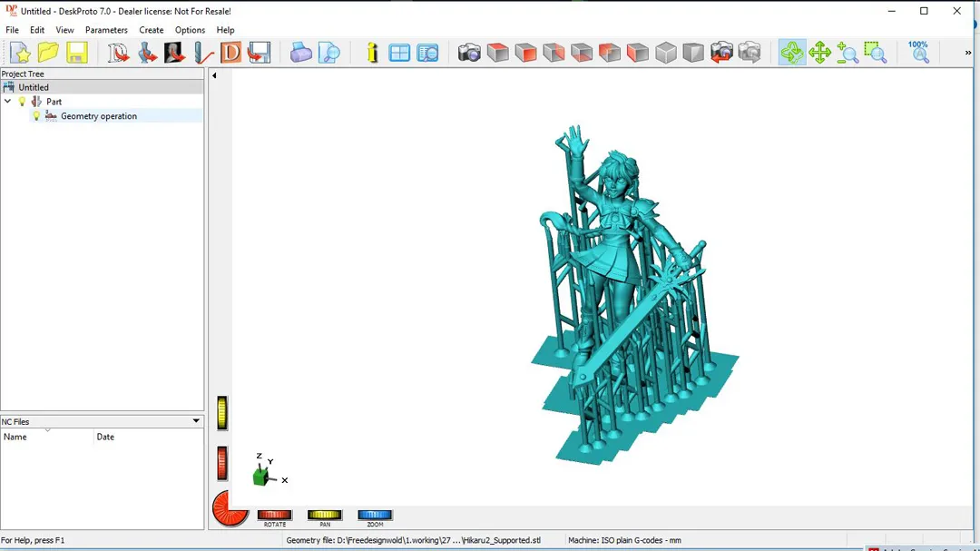The height and width of the screenshot is (551, 980).
Task: Click the Load Vector file icon (D with arrow)
Action: 117,53
